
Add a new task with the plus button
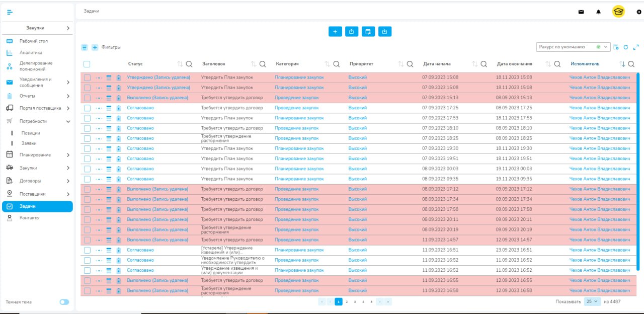click(335, 31)
